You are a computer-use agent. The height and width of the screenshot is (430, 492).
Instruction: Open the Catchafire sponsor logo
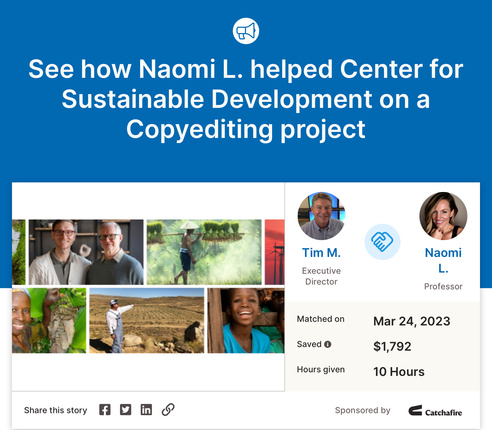[435, 411]
